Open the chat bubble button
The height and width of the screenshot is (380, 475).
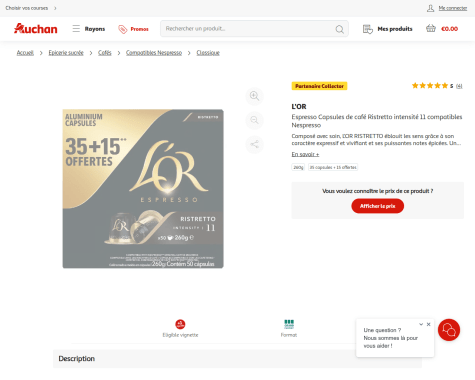[449, 330]
